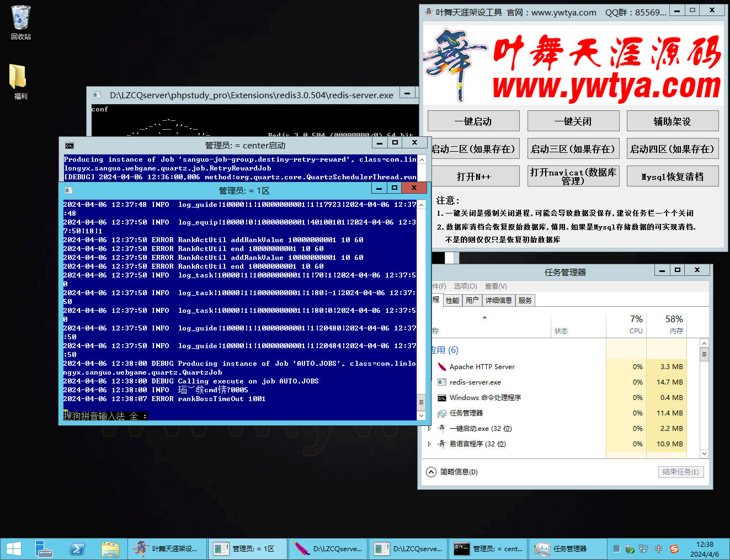This screenshot has height=560, width=730.
Task: Click the 任务管理器 process row icon
Action: [441, 413]
